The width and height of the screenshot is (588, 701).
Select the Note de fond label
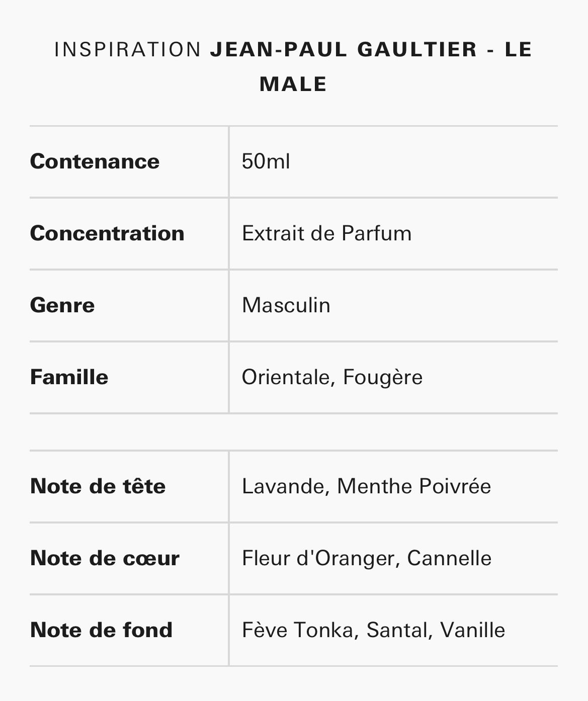click(101, 630)
